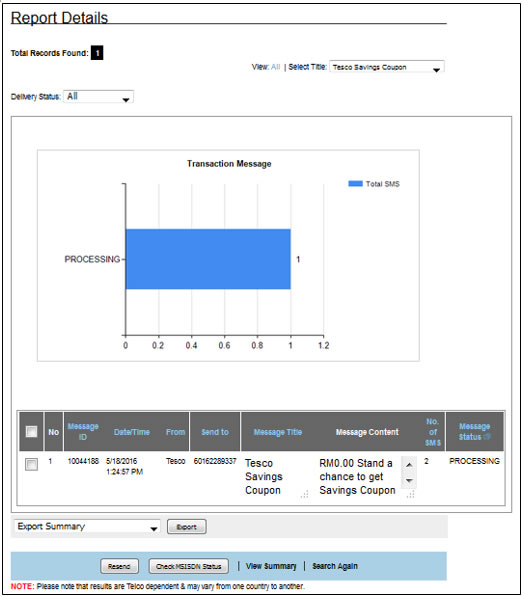
Task: Click the phone number 60162289337
Action: coord(215,461)
